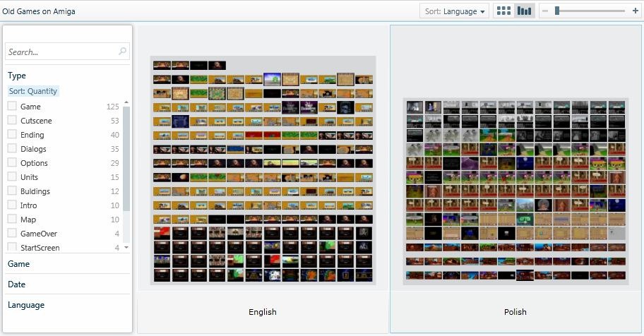Click the count 53 next to Cutscene

click(x=114, y=121)
